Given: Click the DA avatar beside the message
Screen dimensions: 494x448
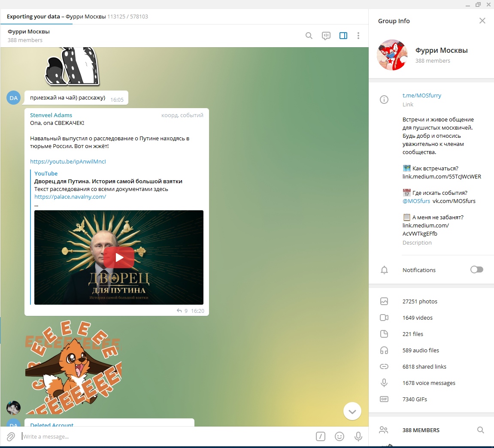Looking at the screenshot, I should [14, 98].
